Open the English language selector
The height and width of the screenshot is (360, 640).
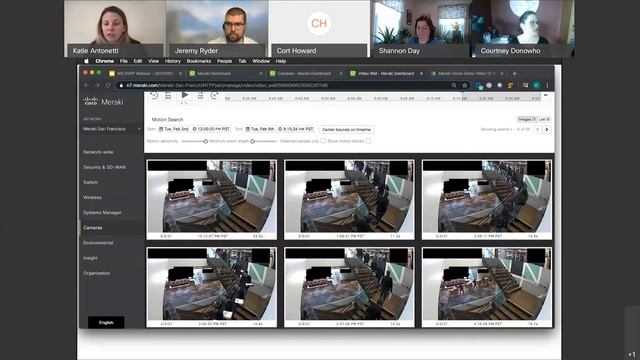click(106, 322)
